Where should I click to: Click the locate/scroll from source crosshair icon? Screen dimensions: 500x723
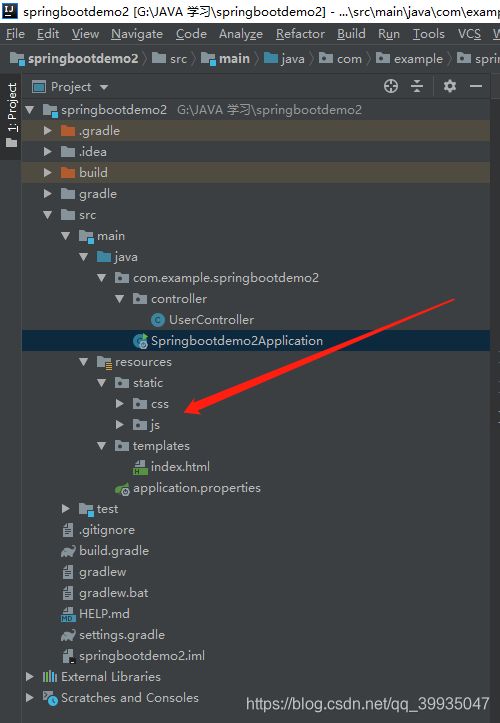(391, 86)
